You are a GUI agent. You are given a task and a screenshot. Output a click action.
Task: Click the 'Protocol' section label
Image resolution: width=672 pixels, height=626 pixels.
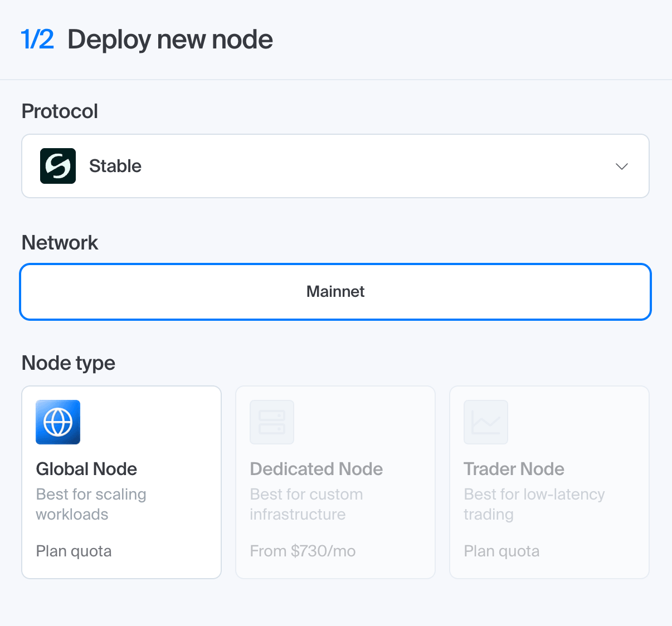tap(60, 111)
